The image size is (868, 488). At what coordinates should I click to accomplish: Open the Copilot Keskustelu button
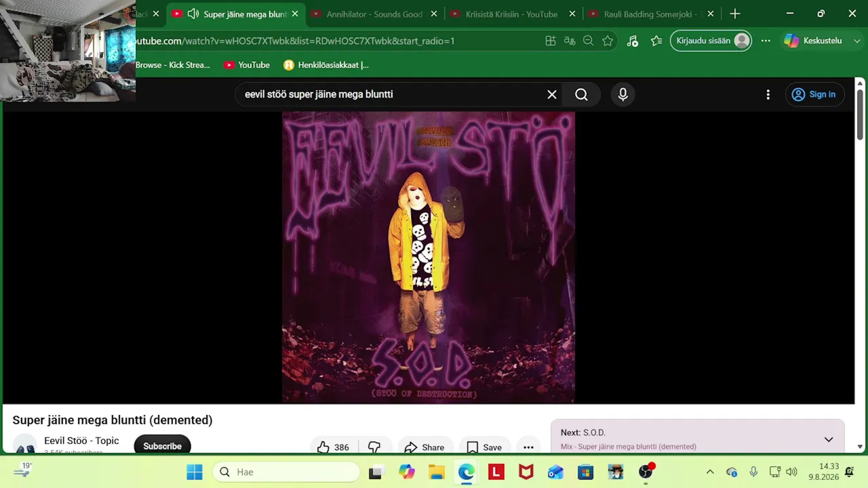click(813, 41)
